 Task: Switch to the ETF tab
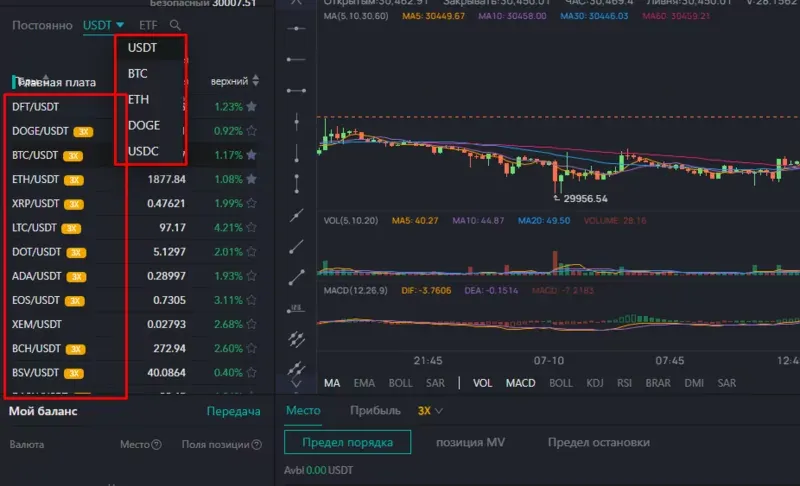(148, 25)
